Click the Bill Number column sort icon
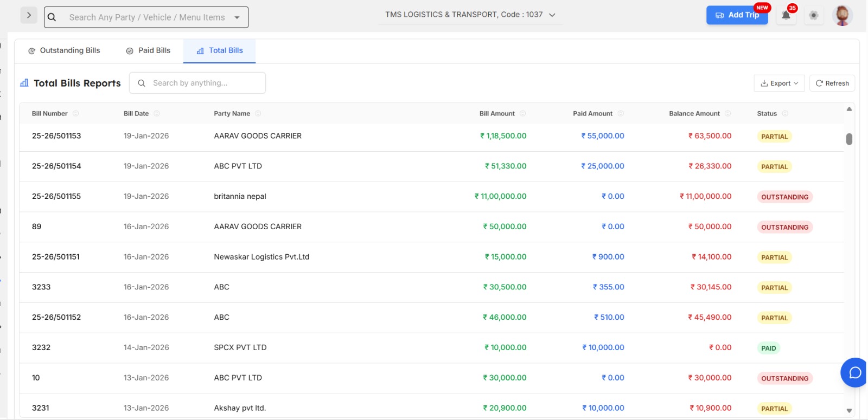The image size is (868, 420). point(76,114)
